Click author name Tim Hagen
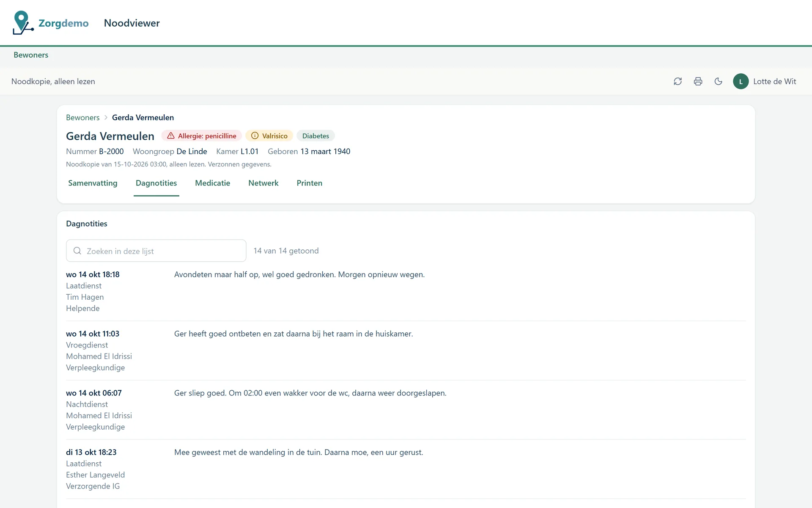Screen dimensions: 812x508 tap(85, 297)
